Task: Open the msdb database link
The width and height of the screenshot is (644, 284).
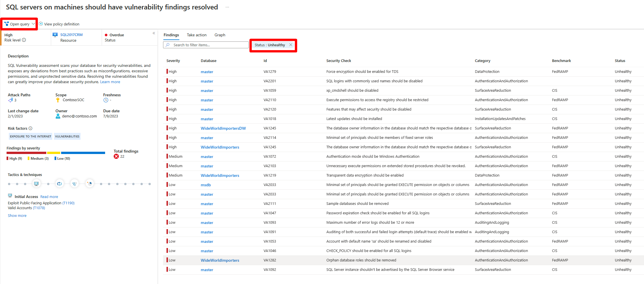Action: pyautogui.click(x=206, y=185)
